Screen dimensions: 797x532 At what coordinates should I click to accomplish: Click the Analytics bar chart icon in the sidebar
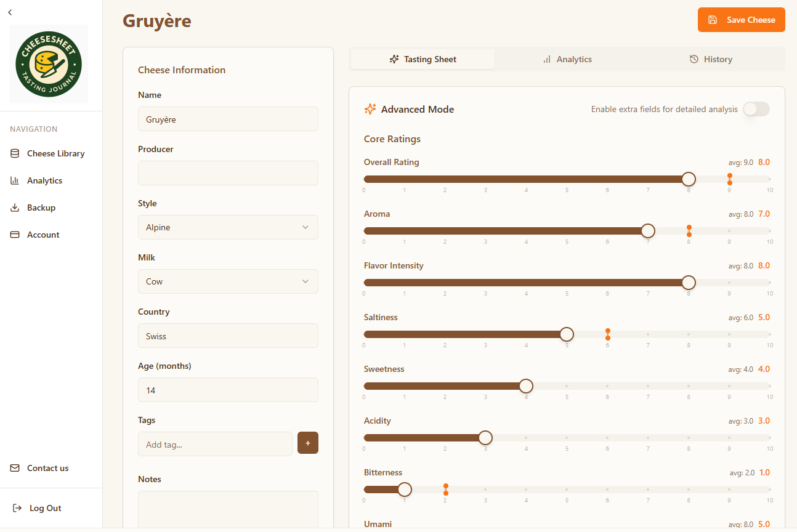(x=15, y=180)
